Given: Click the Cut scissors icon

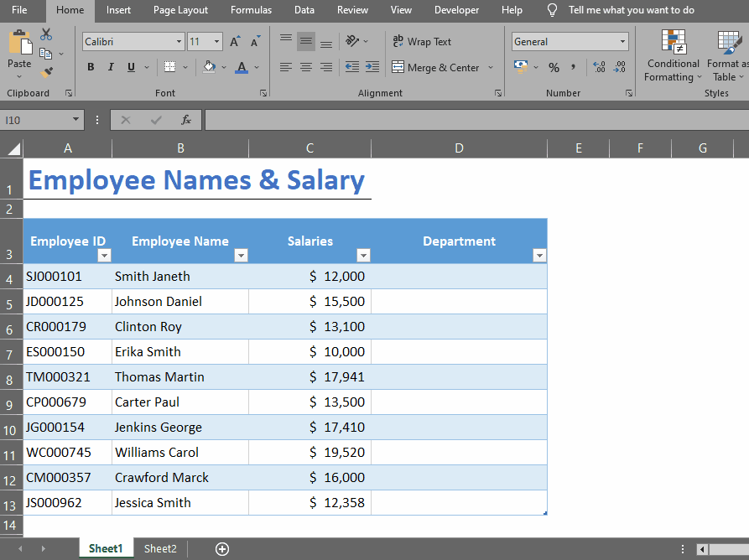Looking at the screenshot, I should pos(46,34).
